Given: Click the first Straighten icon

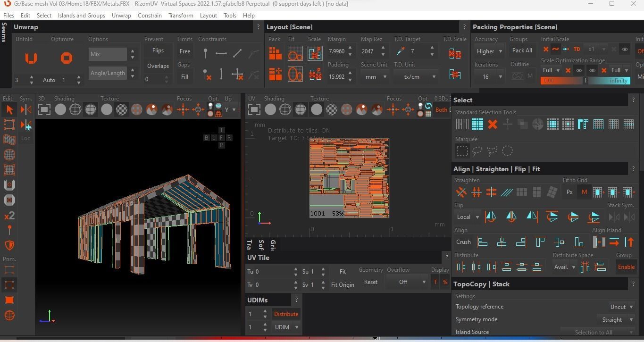Looking at the screenshot, I should coord(461,192).
